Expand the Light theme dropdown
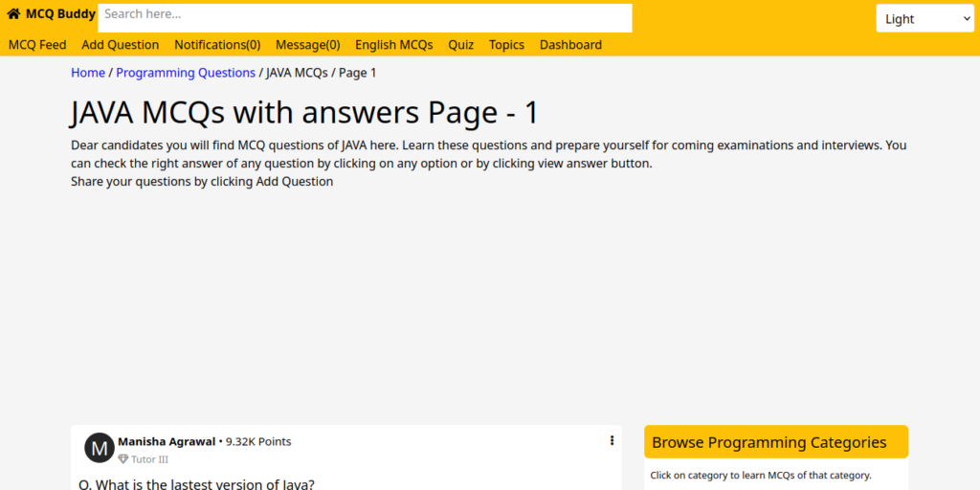This screenshot has width=980, height=490. [x=924, y=18]
